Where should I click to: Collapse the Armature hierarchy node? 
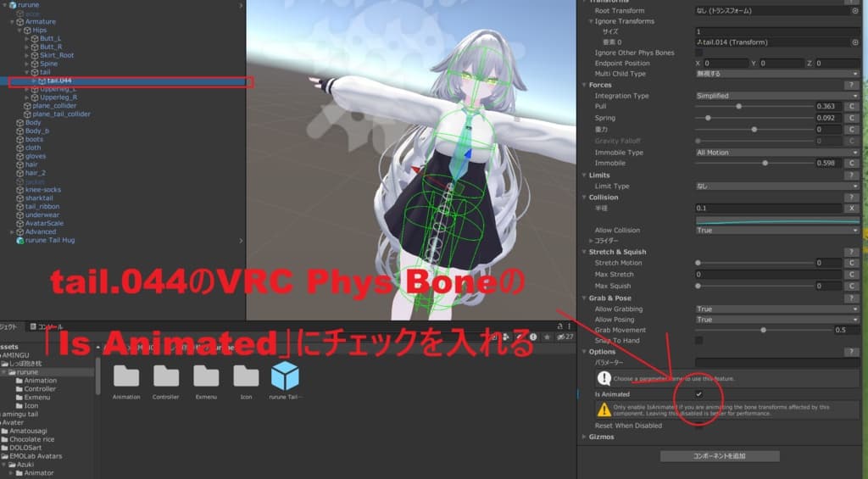[x=12, y=21]
